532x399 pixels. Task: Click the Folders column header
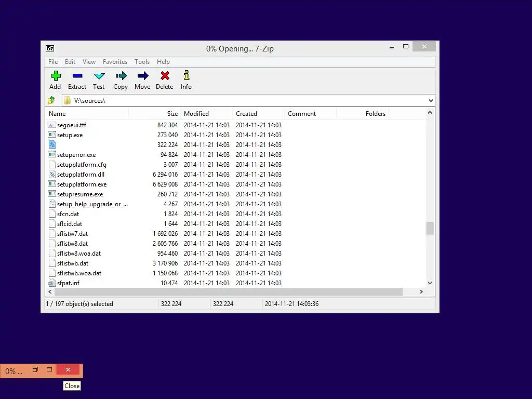[x=362, y=114]
